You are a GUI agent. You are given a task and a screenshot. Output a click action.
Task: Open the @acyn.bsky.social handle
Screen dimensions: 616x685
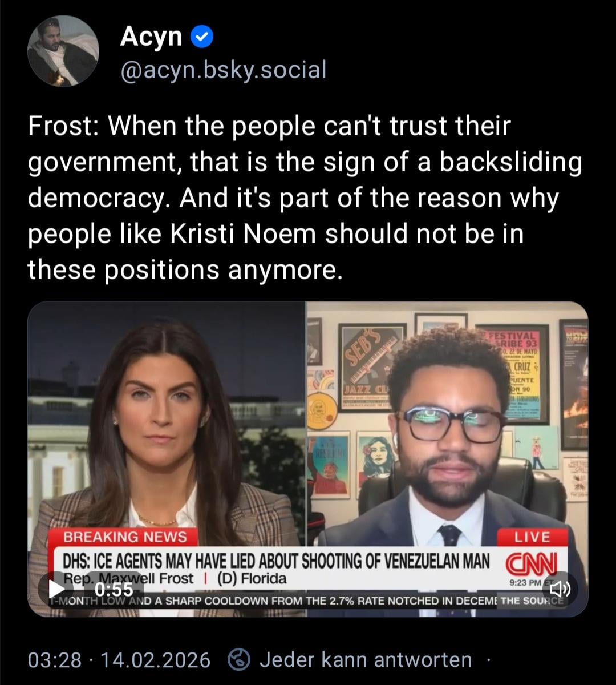point(223,70)
